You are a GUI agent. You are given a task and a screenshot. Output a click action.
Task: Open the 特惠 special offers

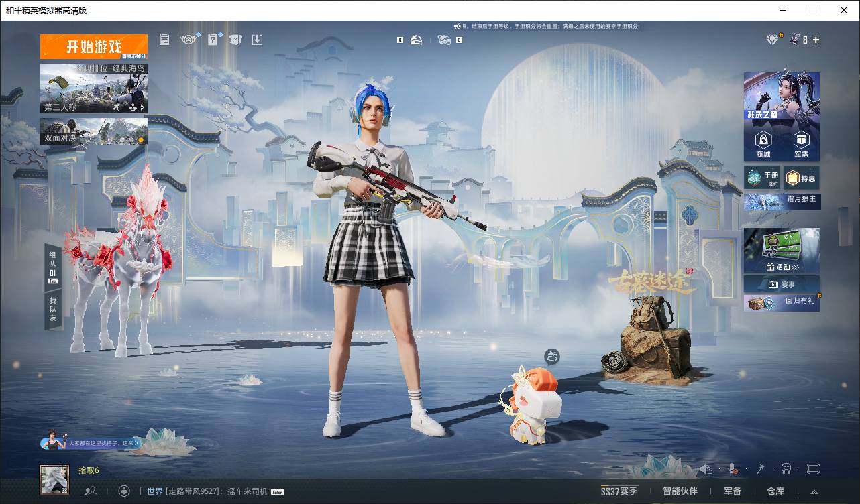(801, 178)
